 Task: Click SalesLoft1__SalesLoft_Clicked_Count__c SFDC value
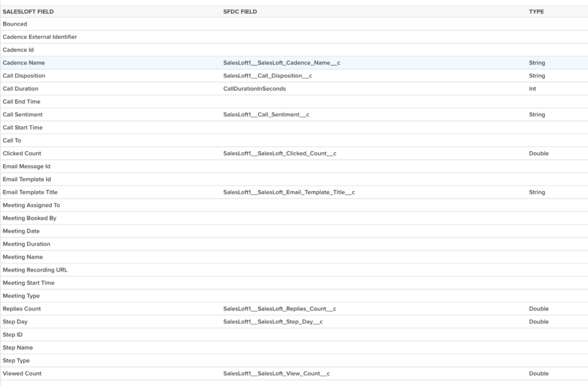[x=280, y=153]
